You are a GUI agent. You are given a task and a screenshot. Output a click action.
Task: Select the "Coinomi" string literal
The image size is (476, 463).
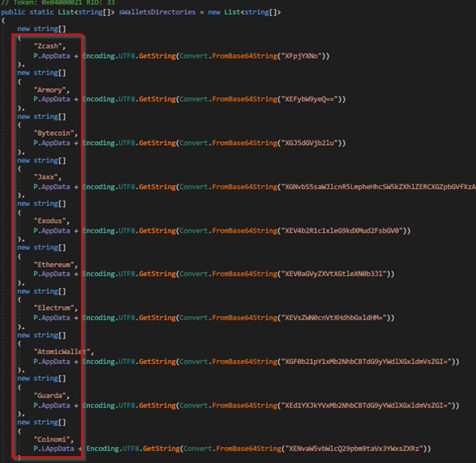point(53,439)
